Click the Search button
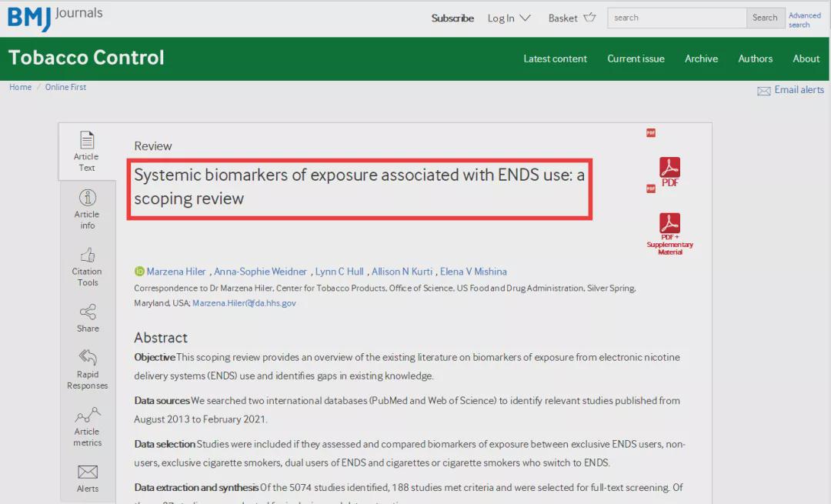 (x=765, y=18)
